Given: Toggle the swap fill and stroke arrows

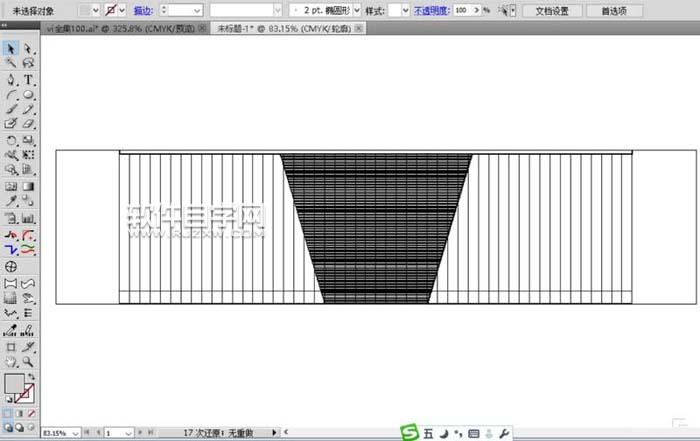Looking at the screenshot, I should tap(31, 376).
